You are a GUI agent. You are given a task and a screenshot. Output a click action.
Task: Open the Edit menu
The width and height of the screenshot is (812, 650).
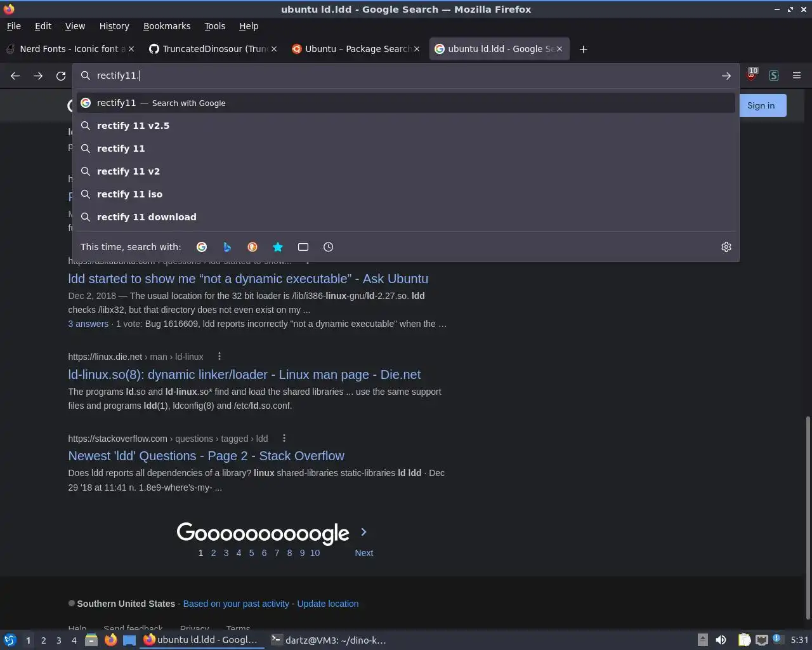tap(43, 26)
